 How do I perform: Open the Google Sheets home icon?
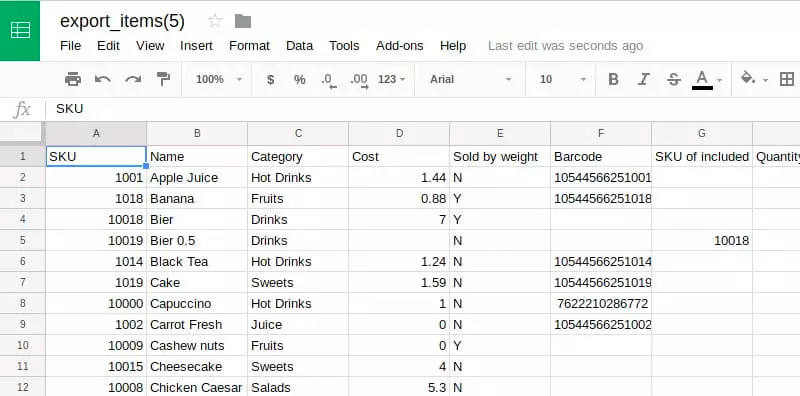coord(20,30)
